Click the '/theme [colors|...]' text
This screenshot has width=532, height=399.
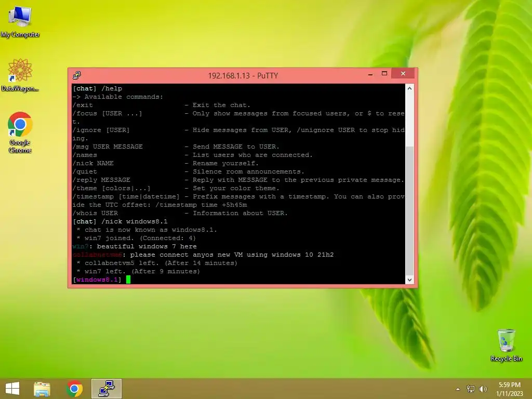click(x=111, y=188)
